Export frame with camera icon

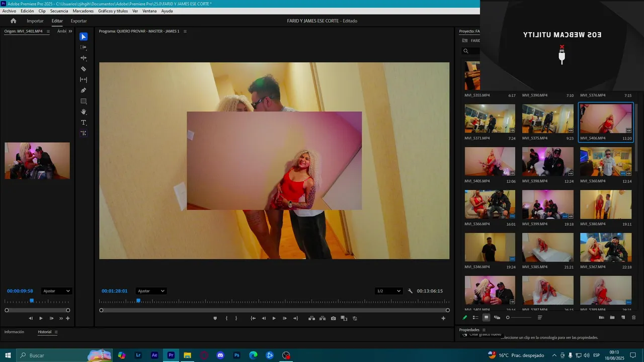[x=333, y=318]
